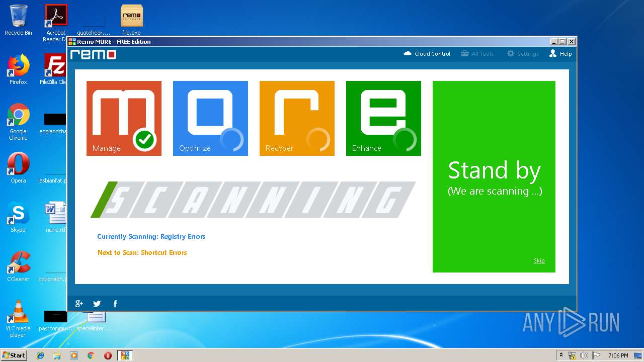Viewport: 644px width, 362px height.
Task: Click the Action Center flag icon
Action: (x=596, y=355)
